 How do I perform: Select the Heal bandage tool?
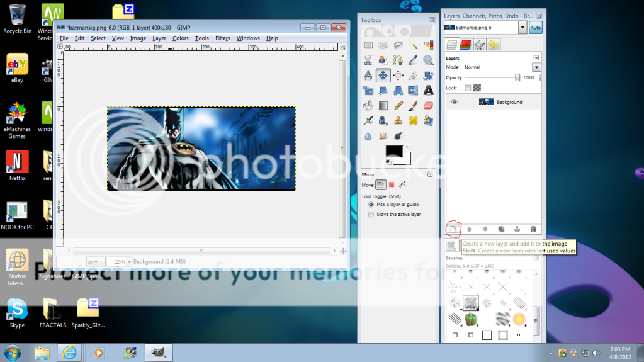point(413,121)
